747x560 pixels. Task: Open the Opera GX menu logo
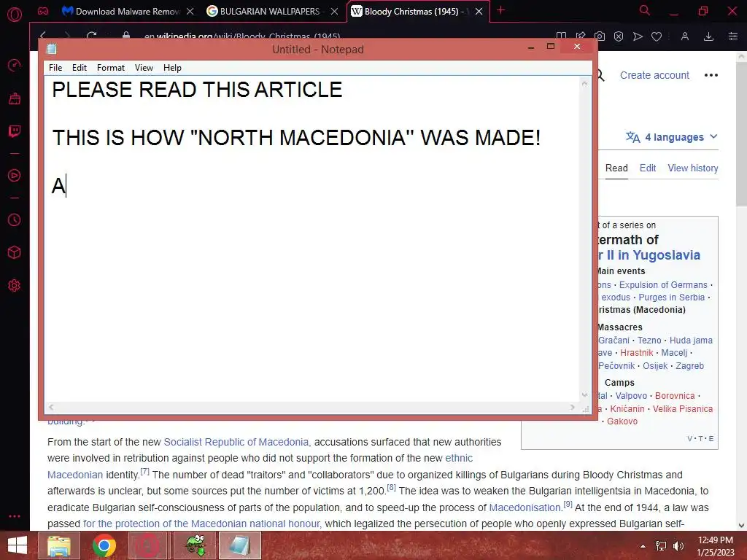[15, 15]
